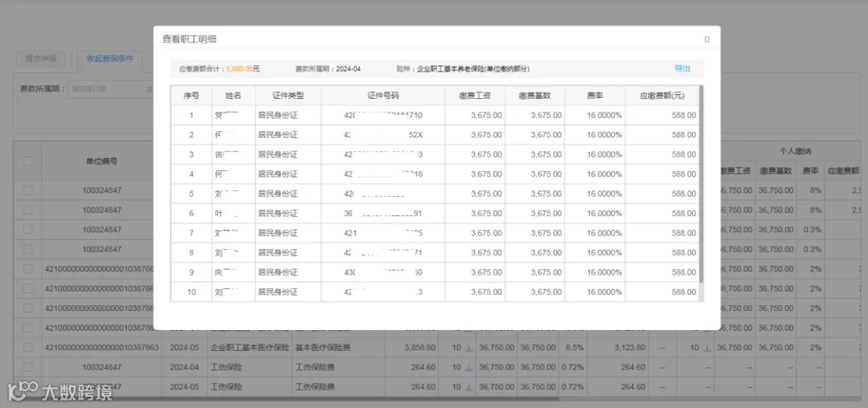Click the 个人缴纳 group header
This screenshot has height=408, width=868.
click(x=795, y=151)
